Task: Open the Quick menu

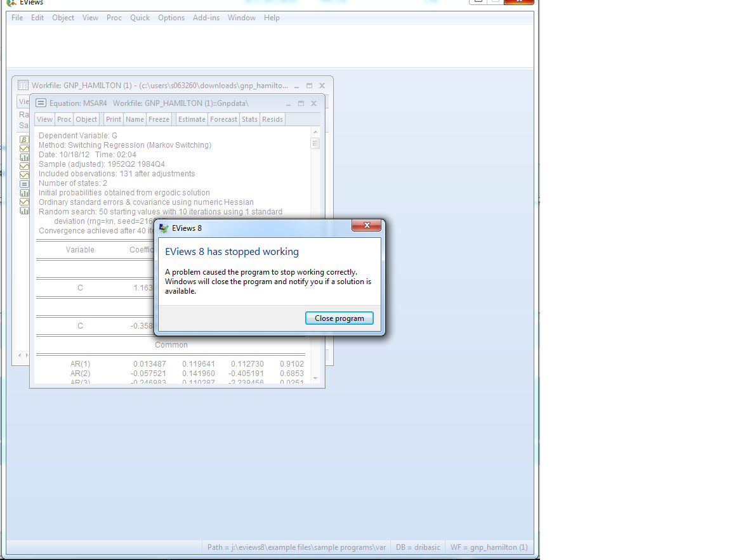Action: (x=140, y=18)
